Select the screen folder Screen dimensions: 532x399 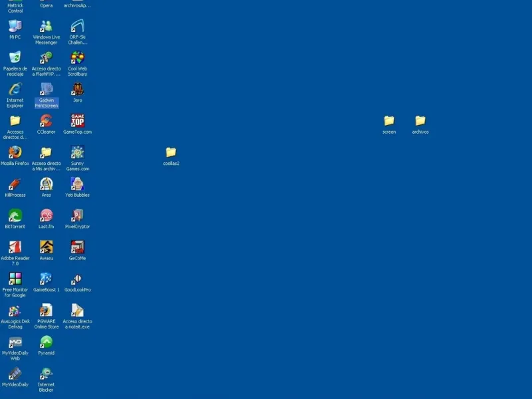pyautogui.click(x=389, y=121)
